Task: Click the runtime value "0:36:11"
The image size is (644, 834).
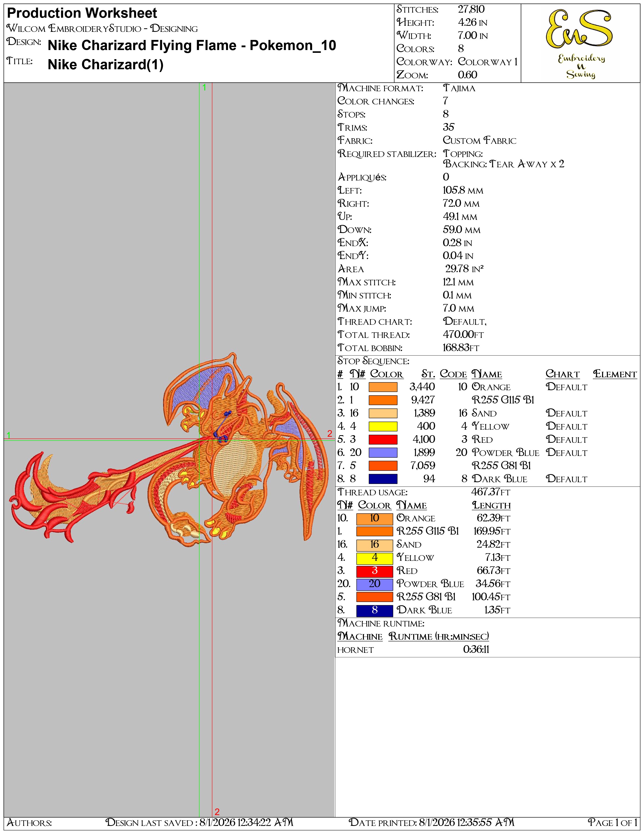Action: pos(476,650)
